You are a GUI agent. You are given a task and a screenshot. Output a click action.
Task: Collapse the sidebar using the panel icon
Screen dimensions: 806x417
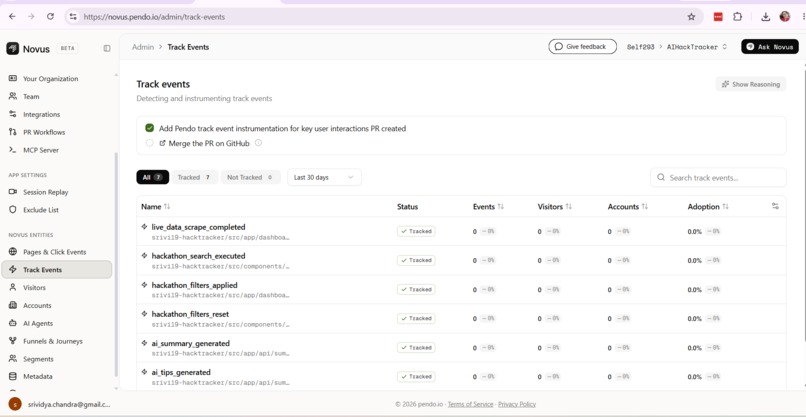tap(107, 48)
